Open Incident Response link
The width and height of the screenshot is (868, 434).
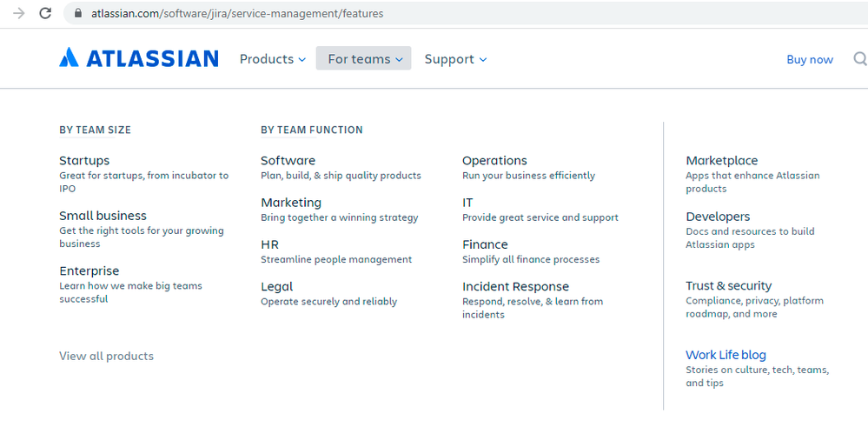pyautogui.click(x=515, y=286)
